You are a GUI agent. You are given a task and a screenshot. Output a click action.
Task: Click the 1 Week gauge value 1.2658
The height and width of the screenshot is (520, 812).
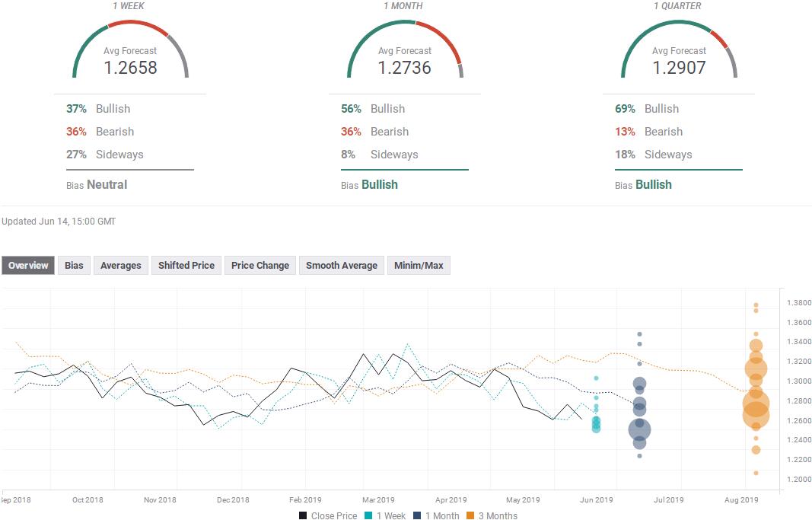[x=130, y=68]
